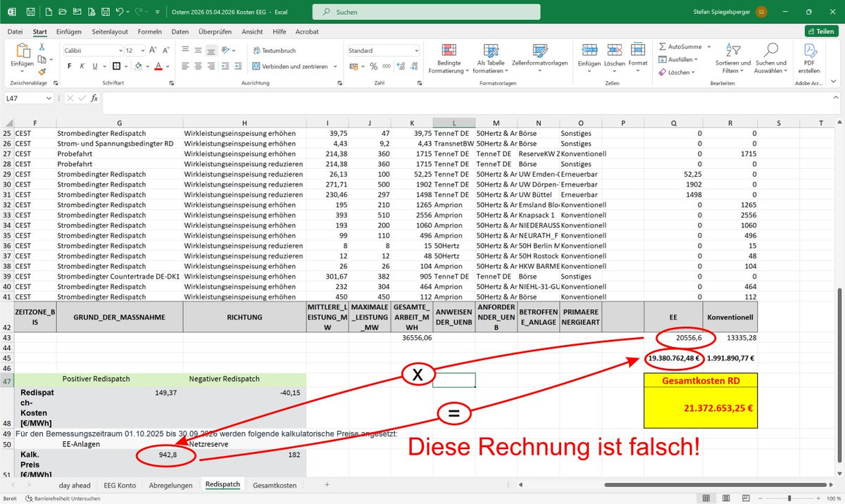Click the Suchen search box

click(x=426, y=13)
